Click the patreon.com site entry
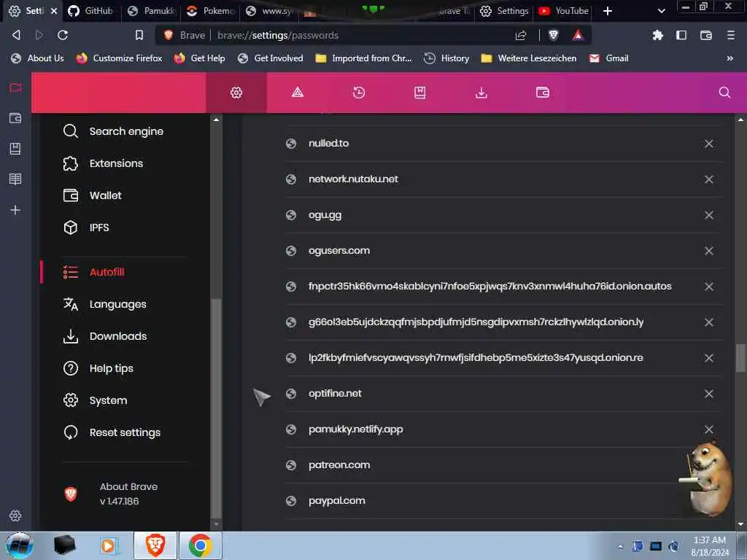Viewport: 747px width, 560px height. click(x=339, y=464)
